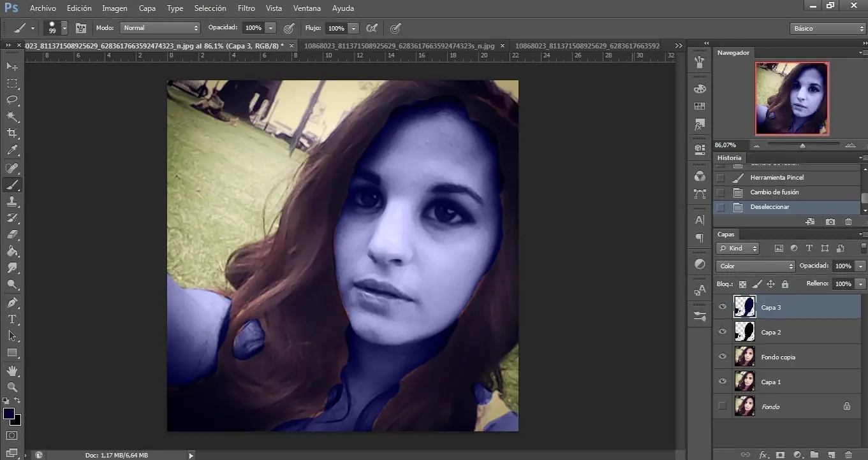
Task: Open the Relleno fill dropdown arrow
Action: [861, 284]
